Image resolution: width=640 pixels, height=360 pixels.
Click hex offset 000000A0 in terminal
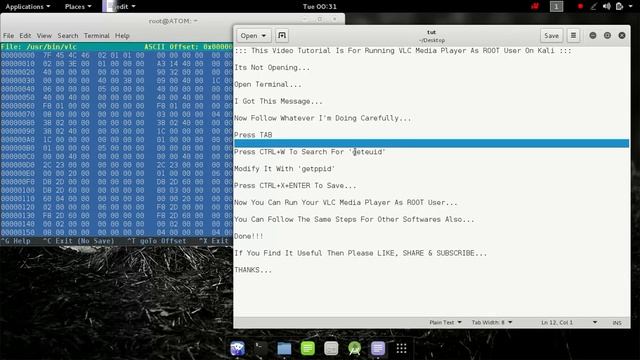[x=18, y=140]
